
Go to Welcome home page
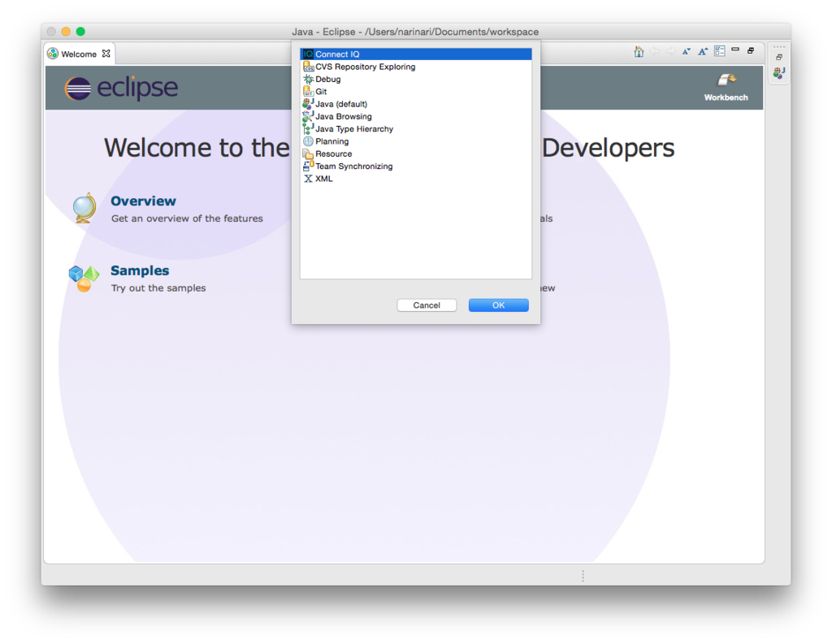[x=639, y=51]
